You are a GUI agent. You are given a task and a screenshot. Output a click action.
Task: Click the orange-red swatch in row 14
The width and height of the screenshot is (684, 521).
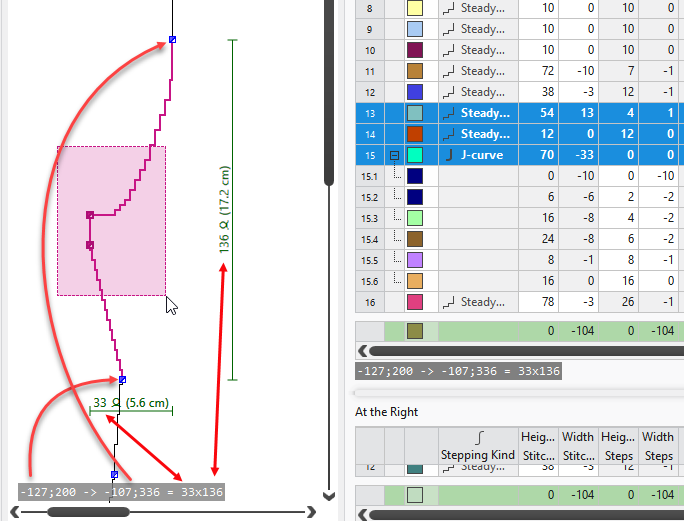(417, 135)
